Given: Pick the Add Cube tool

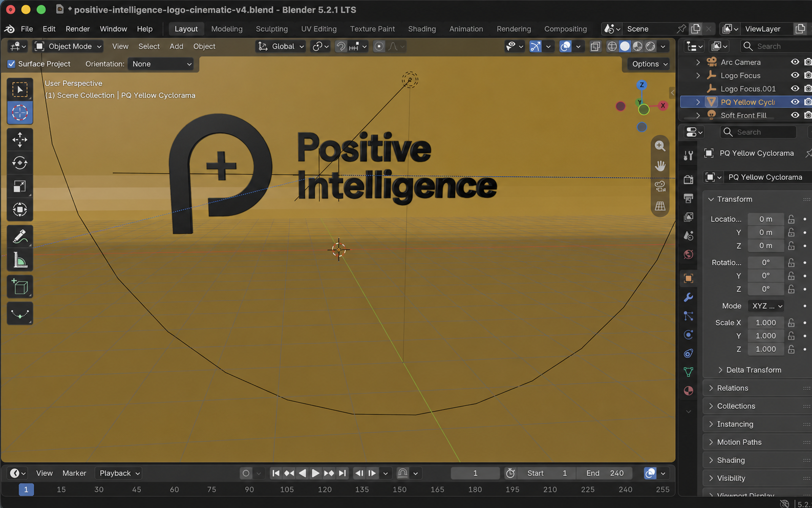Looking at the screenshot, I should click(20, 287).
